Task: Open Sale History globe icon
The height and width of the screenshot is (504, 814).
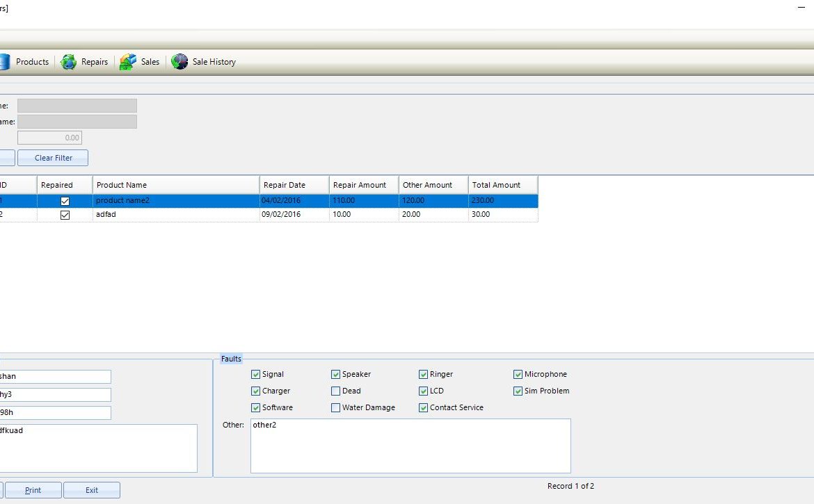Action: tap(179, 62)
